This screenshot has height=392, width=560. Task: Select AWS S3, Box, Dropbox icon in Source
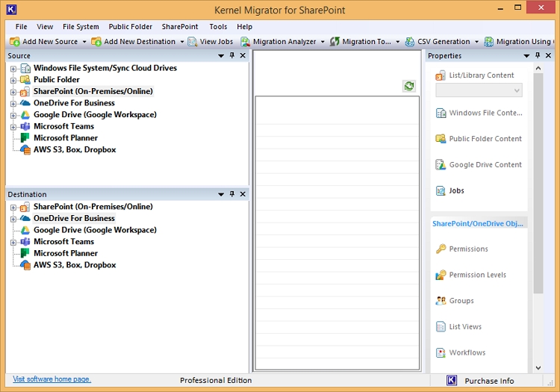[25, 149]
